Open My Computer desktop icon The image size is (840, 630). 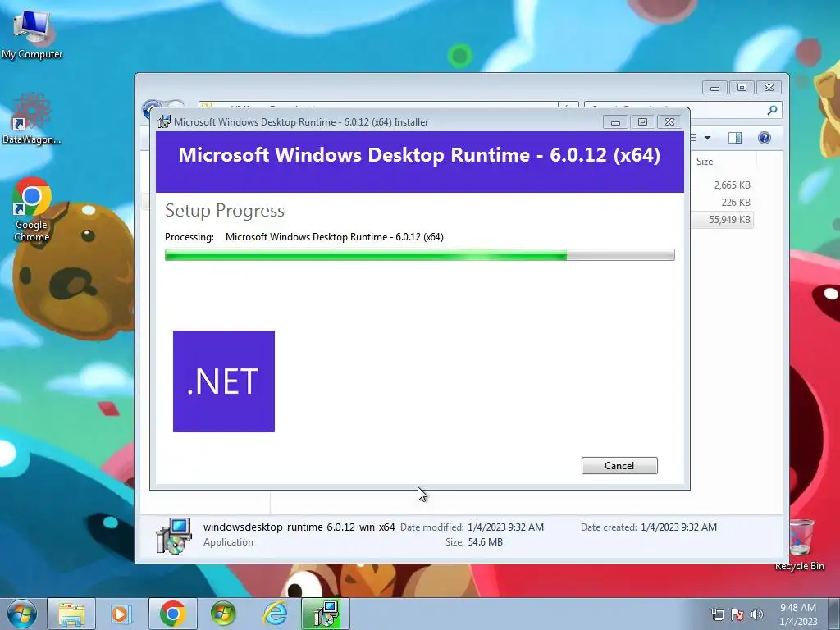click(x=32, y=34)
